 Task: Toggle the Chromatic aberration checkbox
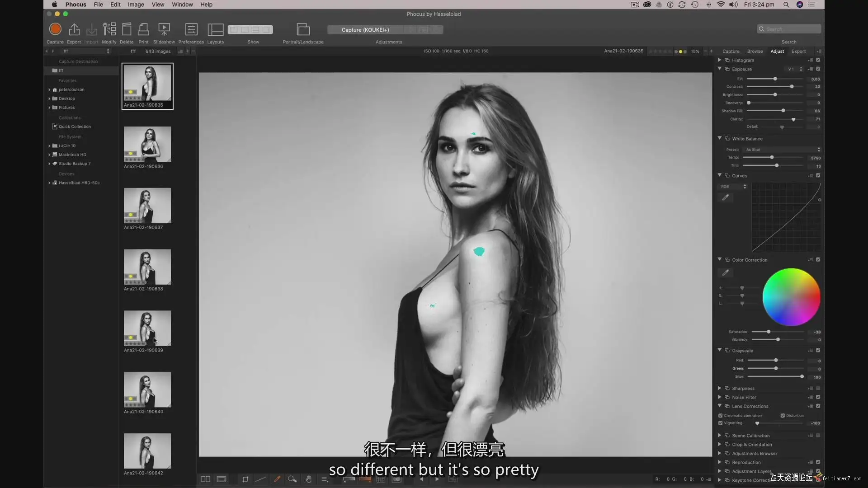(721, 415)
